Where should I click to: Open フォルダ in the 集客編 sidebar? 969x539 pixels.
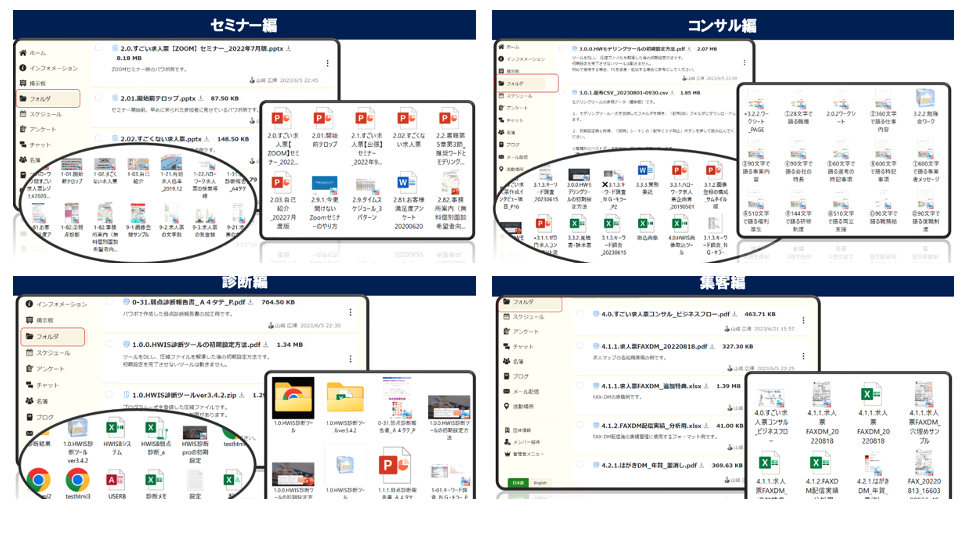530,302
